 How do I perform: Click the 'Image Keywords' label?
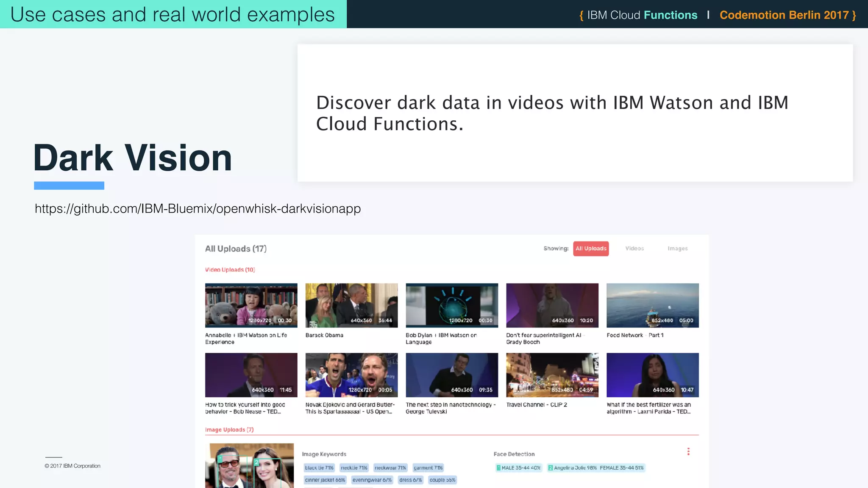pyautogui.click(x=324, y=454)
